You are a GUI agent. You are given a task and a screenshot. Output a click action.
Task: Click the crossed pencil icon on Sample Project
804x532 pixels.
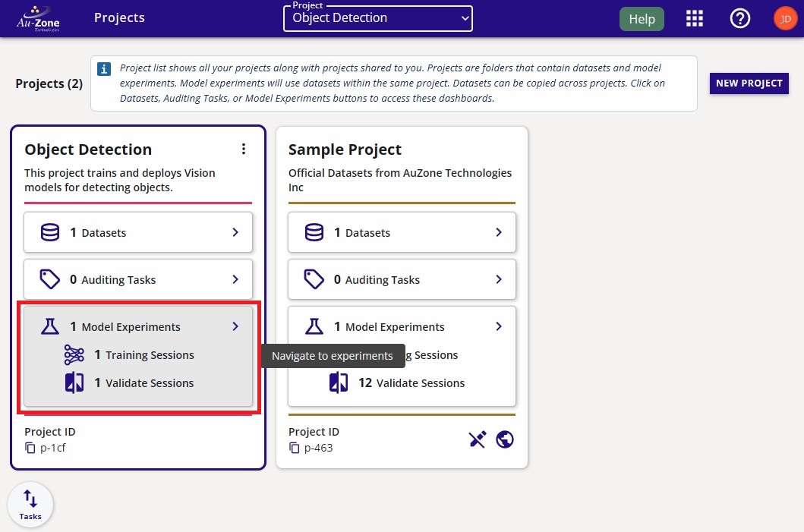click(477, 439)
